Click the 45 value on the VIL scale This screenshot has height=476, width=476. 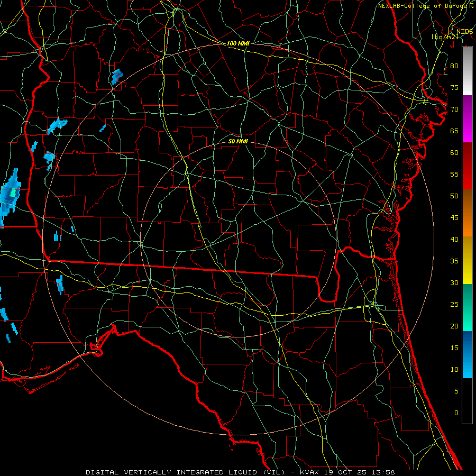[x=454, y=218]
